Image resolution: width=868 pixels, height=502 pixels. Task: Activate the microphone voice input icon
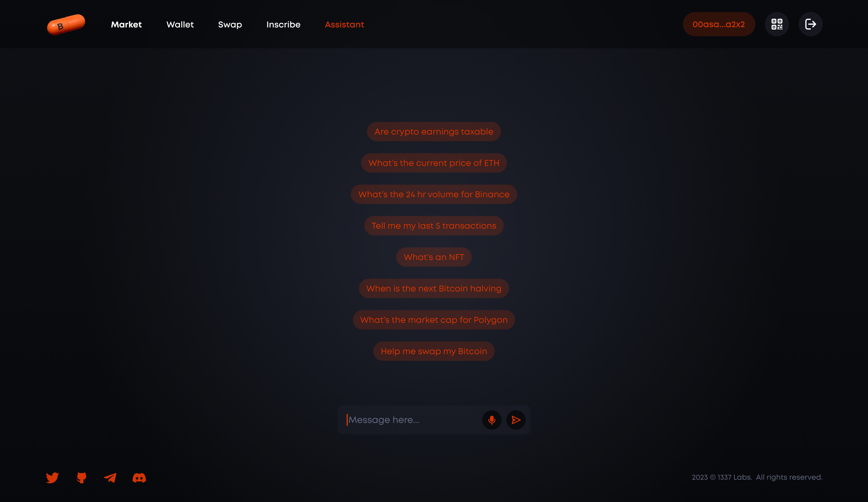click(x=492, y=420)
